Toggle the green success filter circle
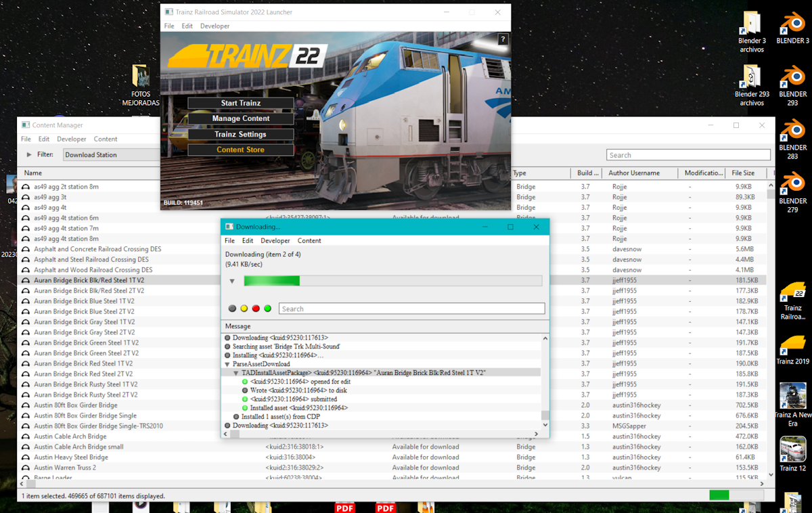Screen dimensions: 812x513 [x=267, y=309]
